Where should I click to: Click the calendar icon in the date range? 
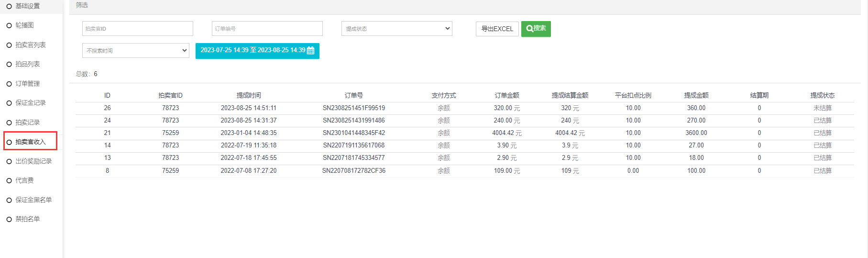point(311,51)
